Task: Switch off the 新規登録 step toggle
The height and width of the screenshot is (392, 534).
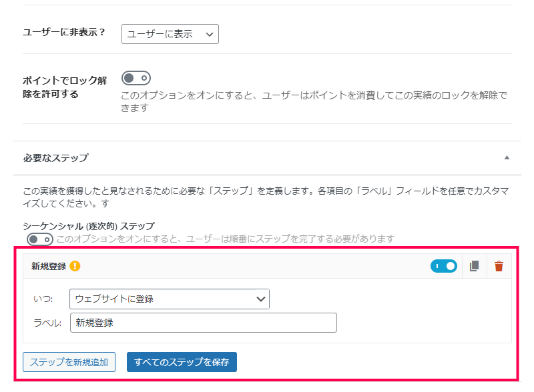Action: point(444,266)
